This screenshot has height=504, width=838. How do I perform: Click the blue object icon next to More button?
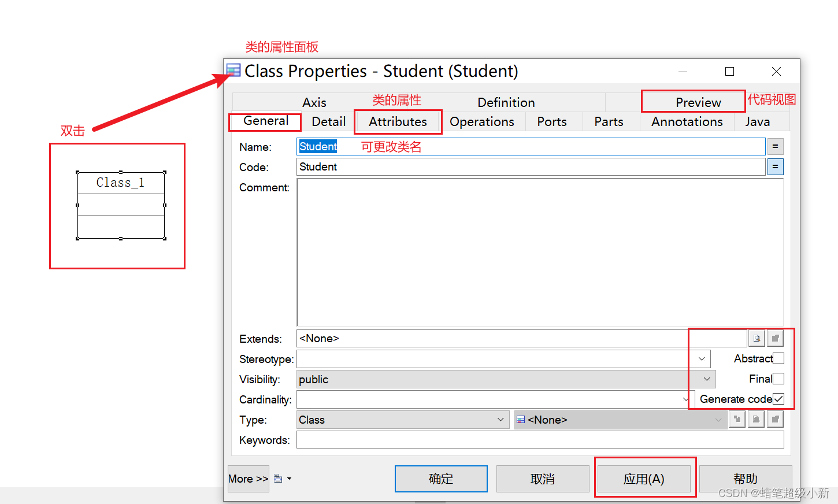point(278,478)
